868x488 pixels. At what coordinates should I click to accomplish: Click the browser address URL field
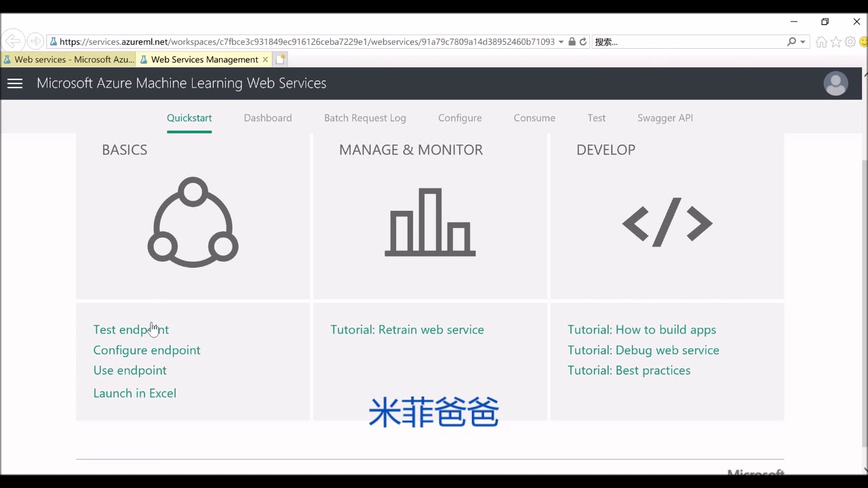(x=307, y=42)
